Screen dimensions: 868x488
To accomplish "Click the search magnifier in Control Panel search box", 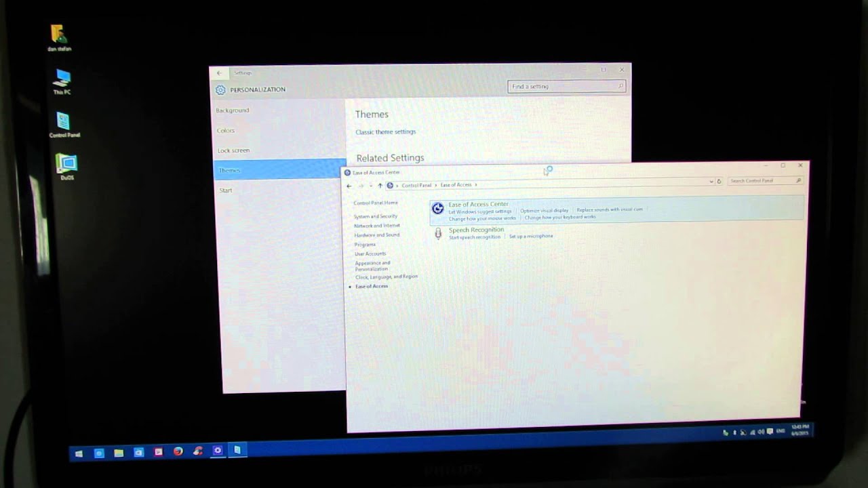I will coord(799,180).
